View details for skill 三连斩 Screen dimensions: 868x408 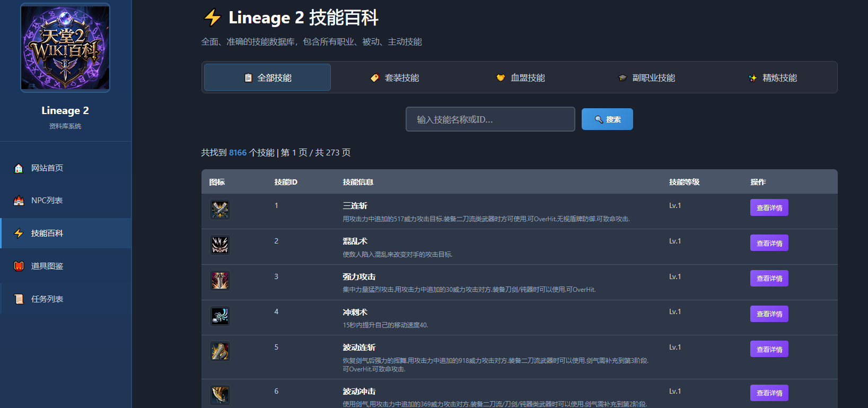[x=769, y=207]
